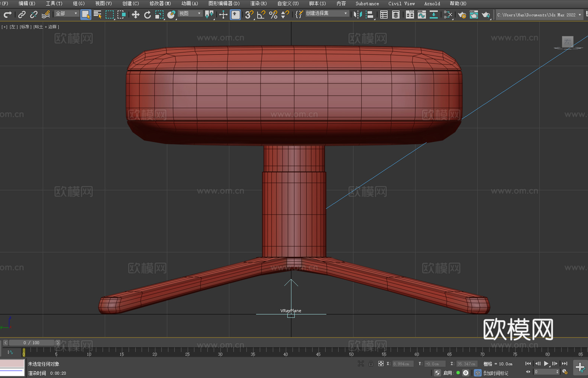Screen dimensions: 588x378
Task: Show the Ribbon toggle icon
Action: [410, 14]
